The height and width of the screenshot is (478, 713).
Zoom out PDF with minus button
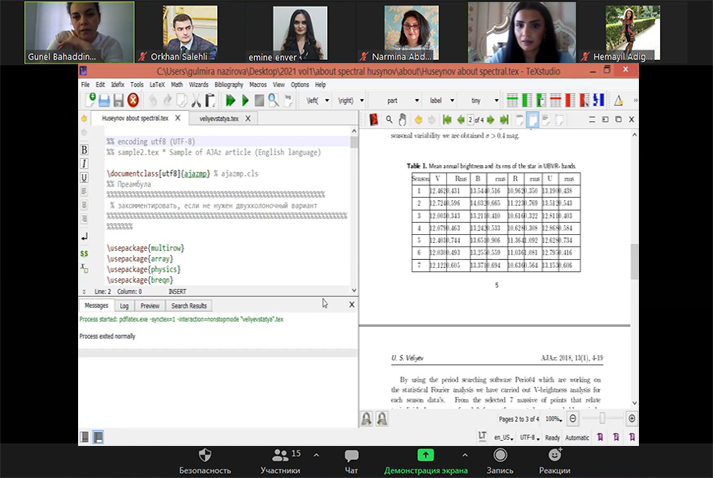[573, 418]
